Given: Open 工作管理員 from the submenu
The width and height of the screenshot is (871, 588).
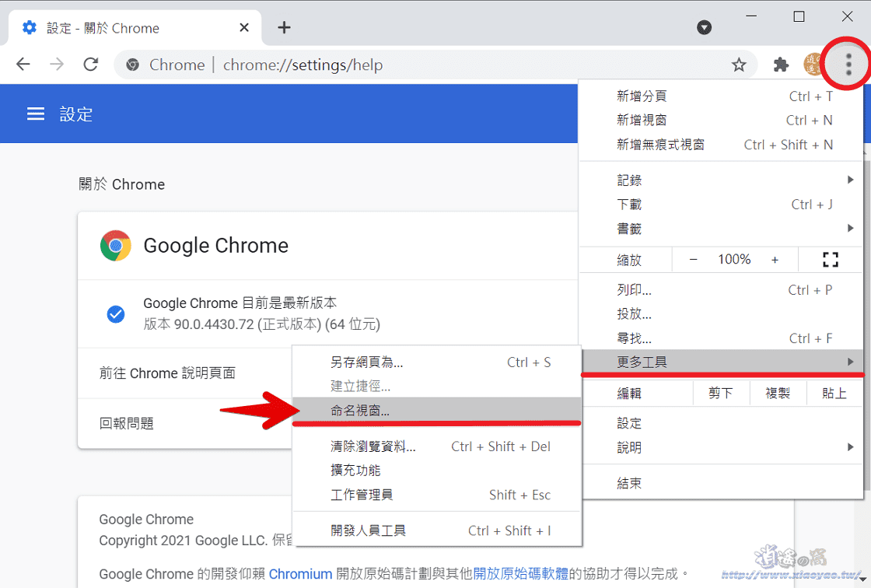Looking at the screenshot, I should pyautogui.click(x=436, y=495).
